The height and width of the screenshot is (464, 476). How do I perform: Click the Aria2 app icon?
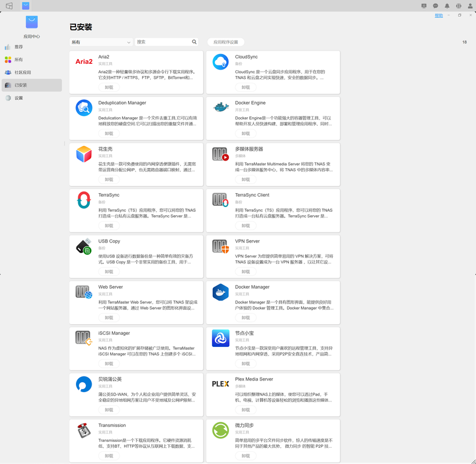click(84, 61)
